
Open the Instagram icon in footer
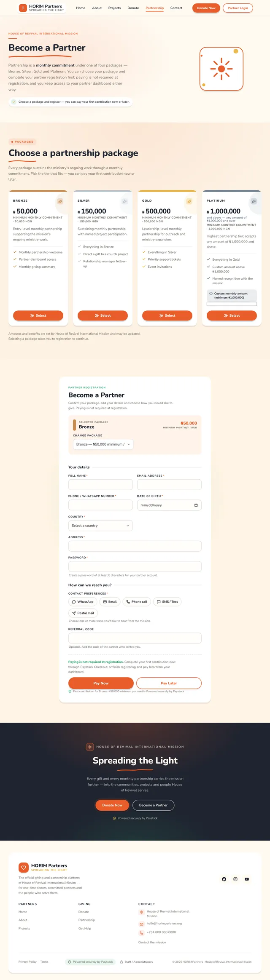[x=235, y=879]
